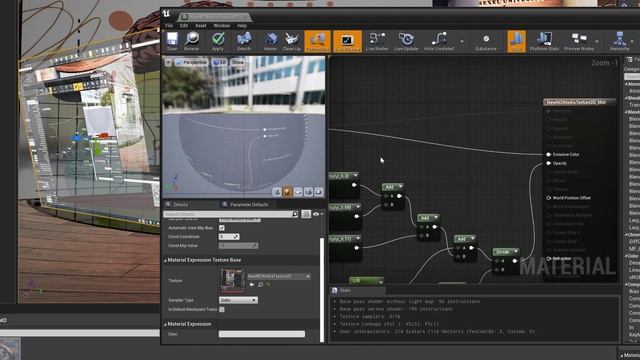Collapse the Material Expression section

point(165,324)
